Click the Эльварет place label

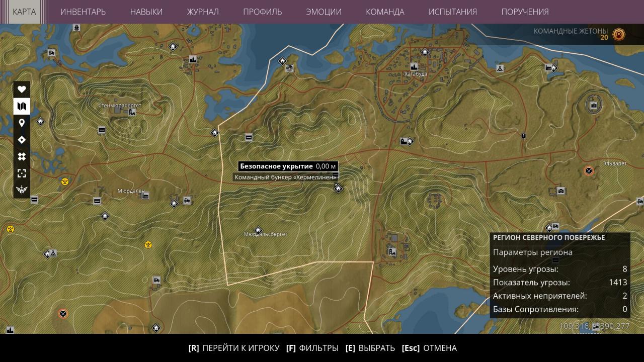coord(615,163)
